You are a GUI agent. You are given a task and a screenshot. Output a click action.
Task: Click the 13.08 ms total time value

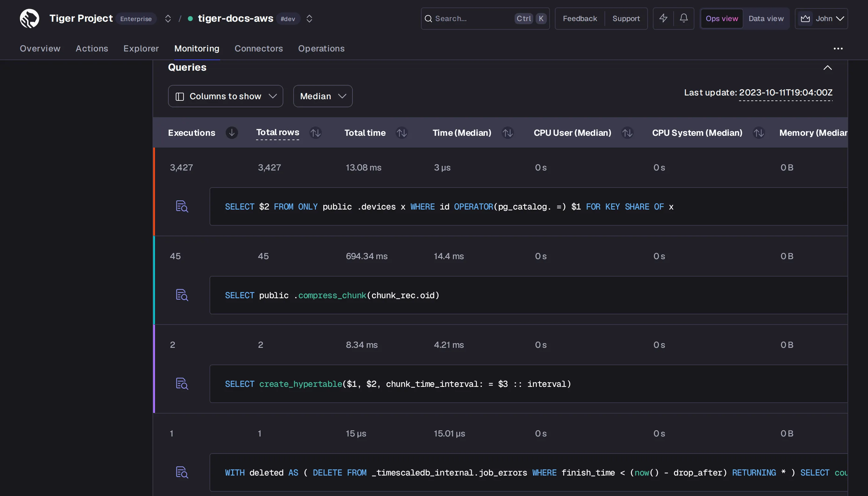364,167
